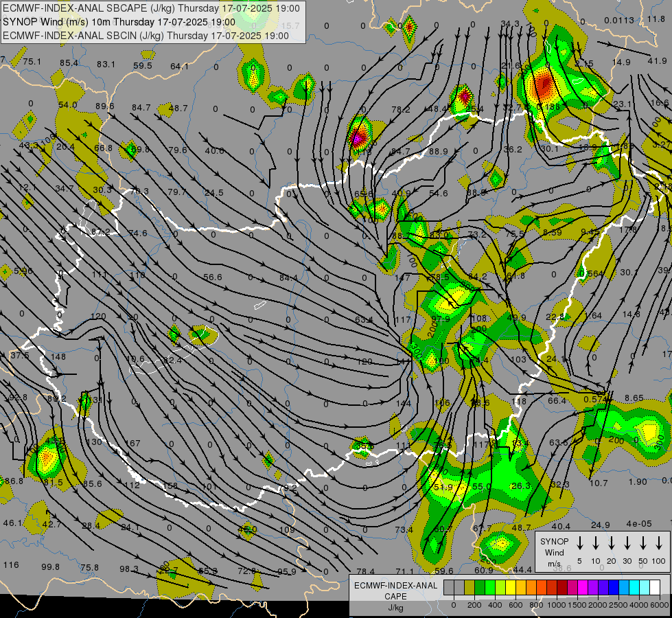
Task: Click the 50 m/s wind arrow in legend
Action: (x=643, y=543)
